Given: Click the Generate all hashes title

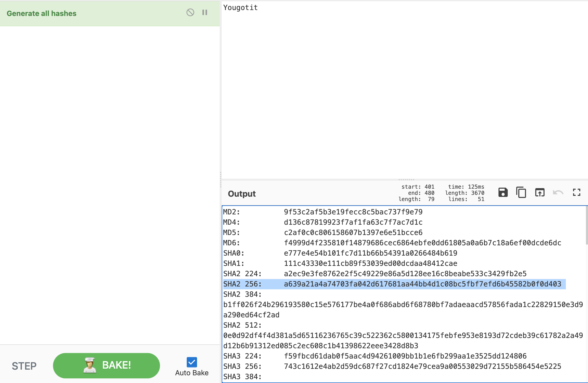Looking at the screenshot, I should (x=41, y=13).
